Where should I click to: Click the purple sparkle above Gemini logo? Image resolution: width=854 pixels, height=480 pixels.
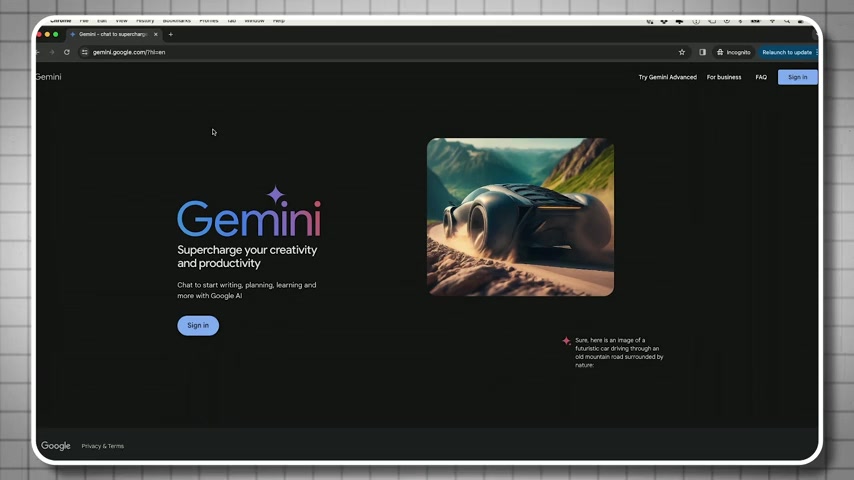point(276,195)
